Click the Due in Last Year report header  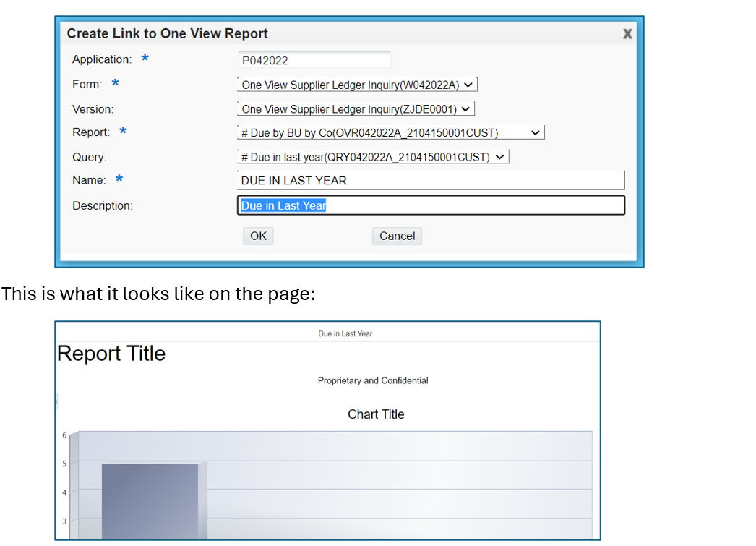[x=345, y=333]
